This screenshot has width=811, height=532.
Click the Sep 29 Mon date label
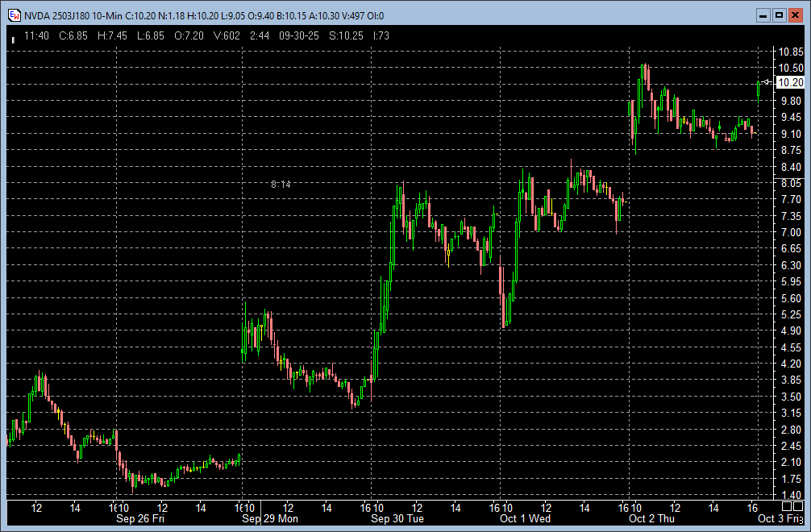[270, 519]
